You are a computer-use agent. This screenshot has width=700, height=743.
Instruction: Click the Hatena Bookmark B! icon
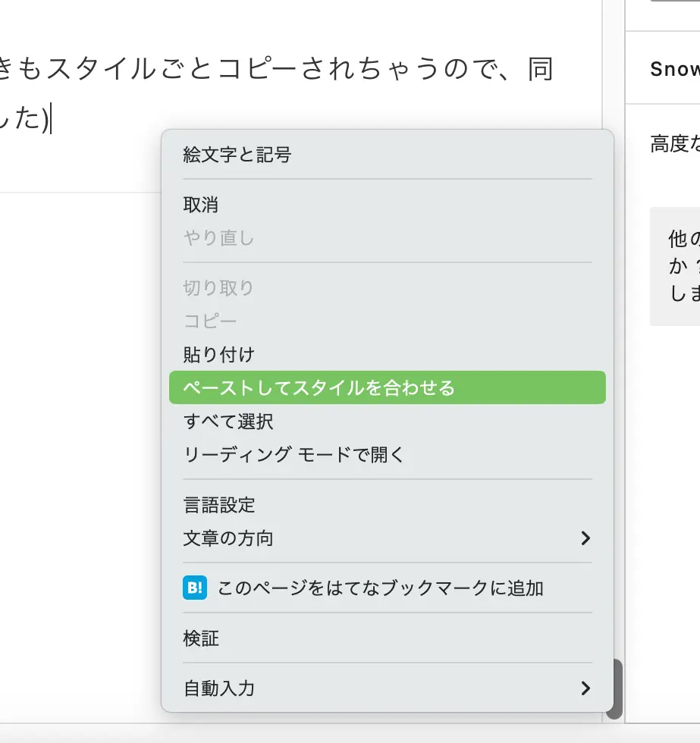pos(195,588)
